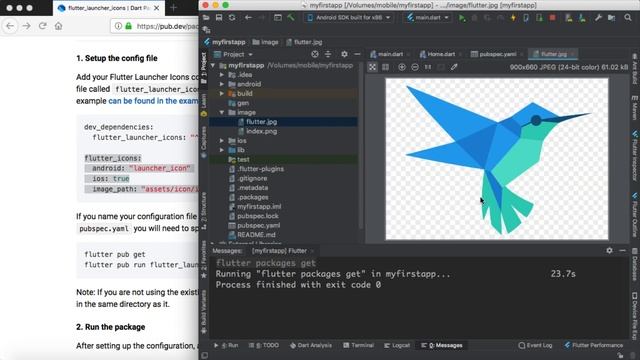This screenshot has width=640, height=360.
Task: Open the Logcat tool window
Action: (x=397, y=345)
